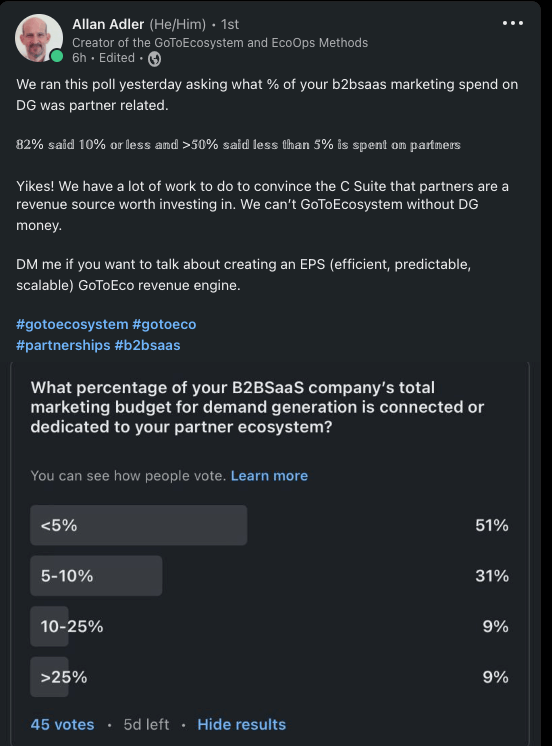Click the green online status dot

(x=57, y=56)
